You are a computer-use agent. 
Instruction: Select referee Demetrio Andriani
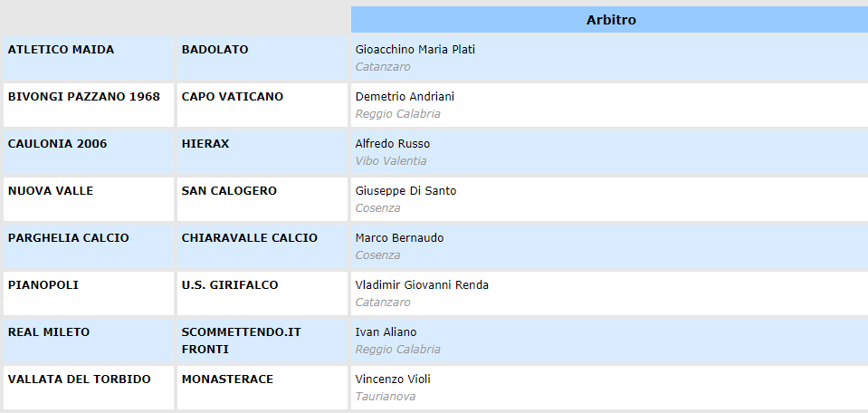pos(405,97)
